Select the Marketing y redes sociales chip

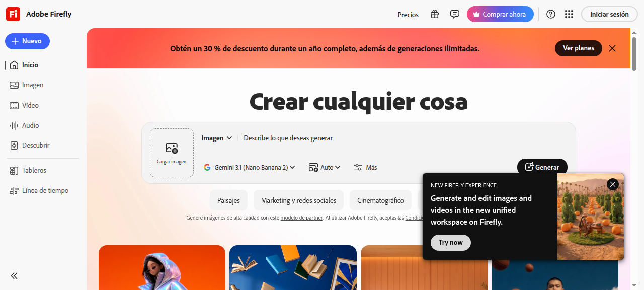pos(298,200)
